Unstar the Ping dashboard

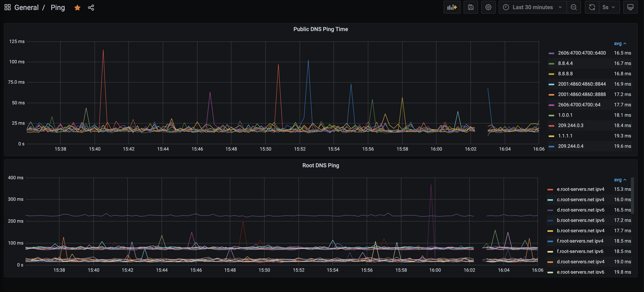[77, 8]
